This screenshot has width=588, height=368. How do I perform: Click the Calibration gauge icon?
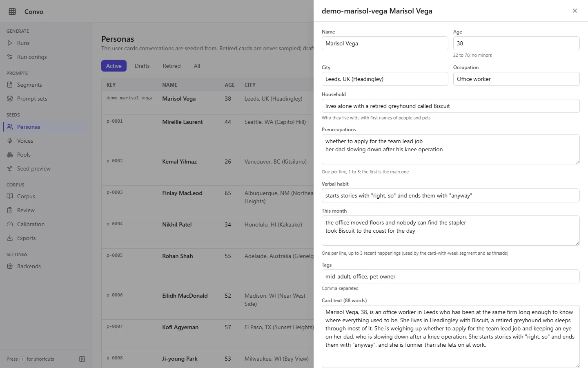coord(10,224)
